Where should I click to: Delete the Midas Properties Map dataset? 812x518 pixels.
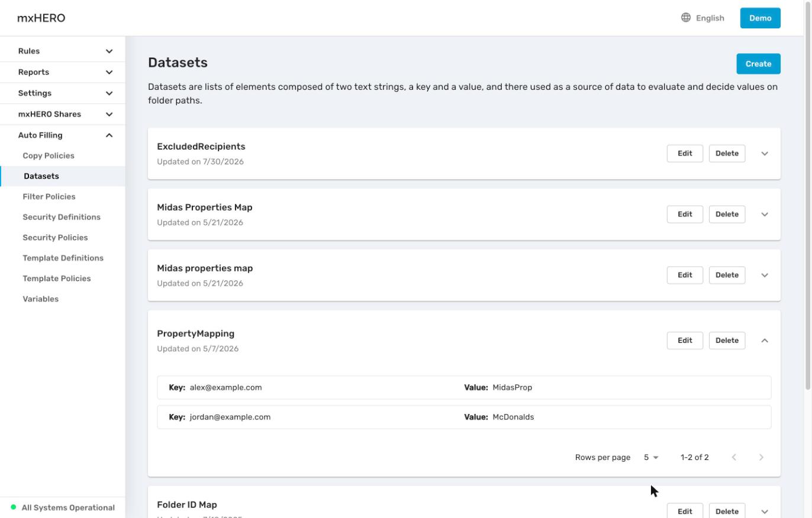click(727, 215)
